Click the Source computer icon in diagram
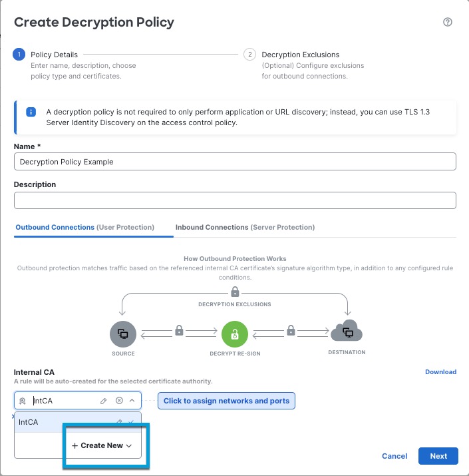The width and height of the screenshot is (469, 476). tap(123, 332)
